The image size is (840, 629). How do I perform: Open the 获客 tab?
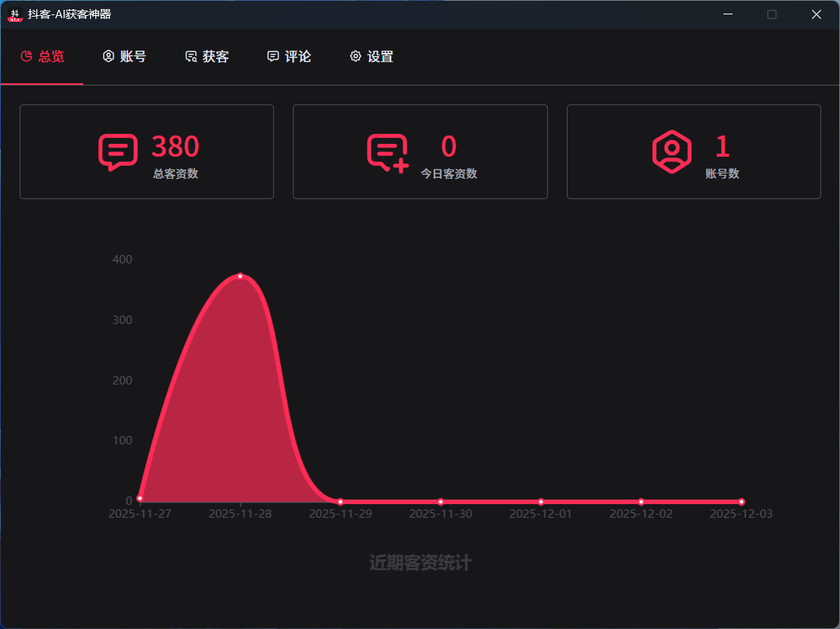pyautogui.click(x=207, y=57)
